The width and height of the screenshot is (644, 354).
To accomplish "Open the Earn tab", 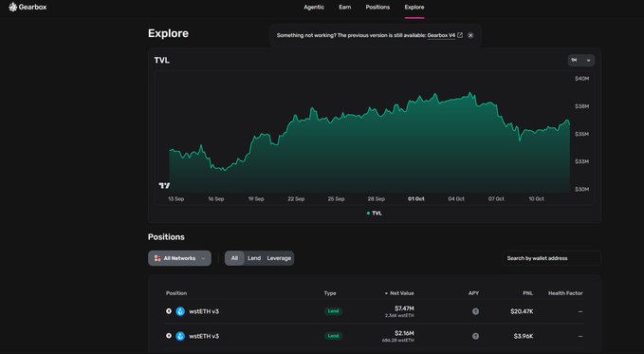I will [x=344, y=7].
